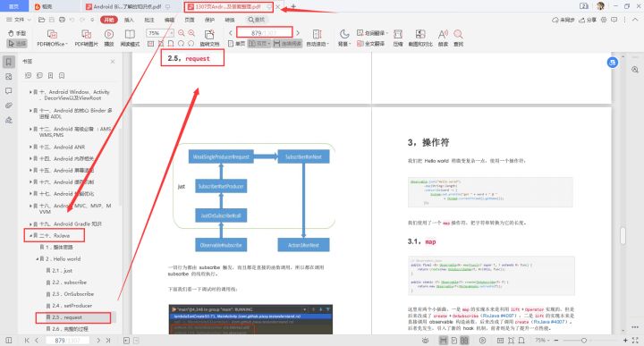The width and height of the screenshot is (644, 346).
Task: Switch to the Convert tab
Action: click(x=230, y=20)
